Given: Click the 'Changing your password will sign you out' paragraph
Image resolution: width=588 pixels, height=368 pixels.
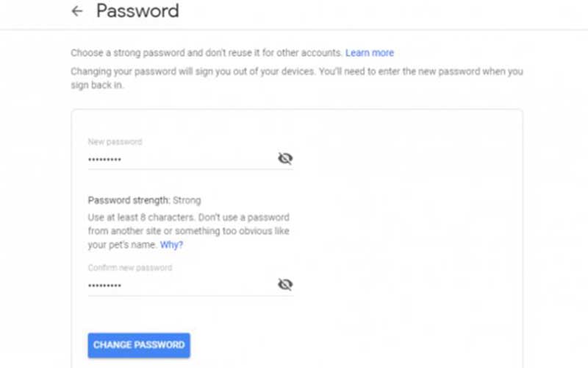Looking at the screenshot, I should 297,78.
